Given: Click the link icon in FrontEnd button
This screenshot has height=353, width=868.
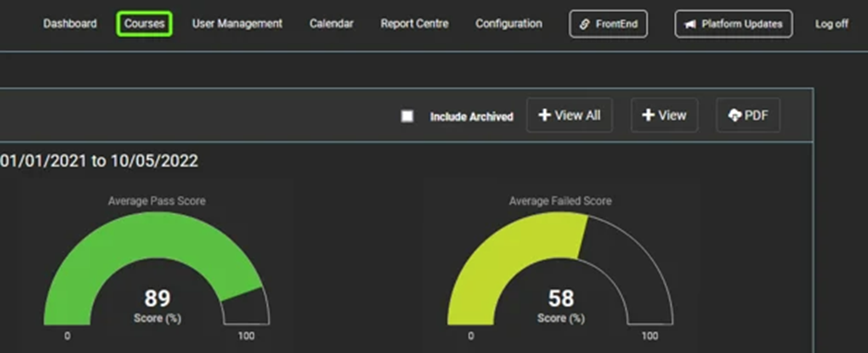Looking at the screenshot, I should pos(585,24).
